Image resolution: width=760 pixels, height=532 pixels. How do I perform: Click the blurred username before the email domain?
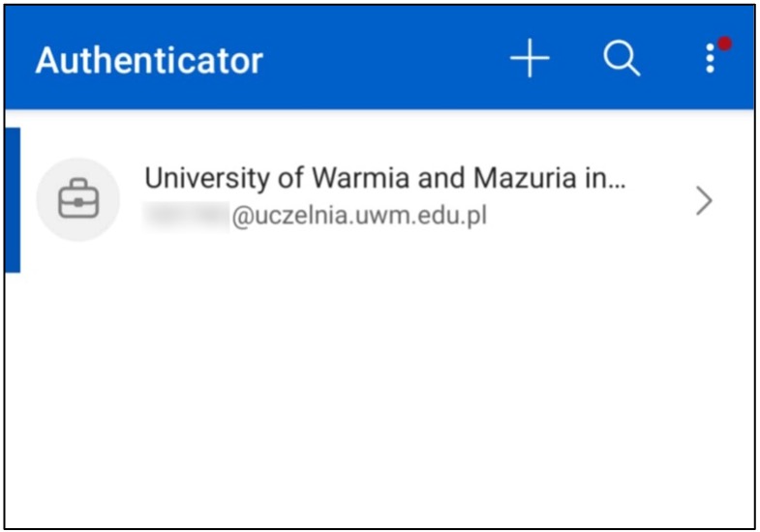pyautogui.click(x=186, y=216)
